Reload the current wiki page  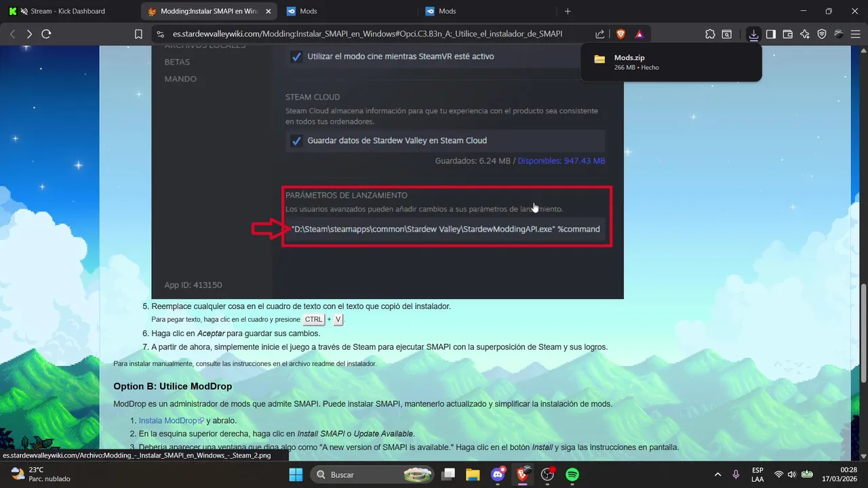coord(46,34)
